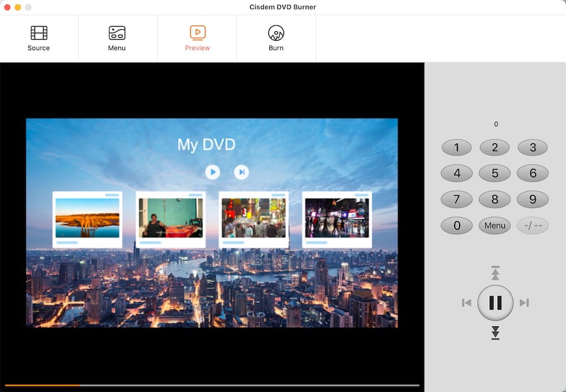The width and height of the screenshot is (566, 392).
Task: Click the Burn toolbar icon
Action: [x=276, y=37]
